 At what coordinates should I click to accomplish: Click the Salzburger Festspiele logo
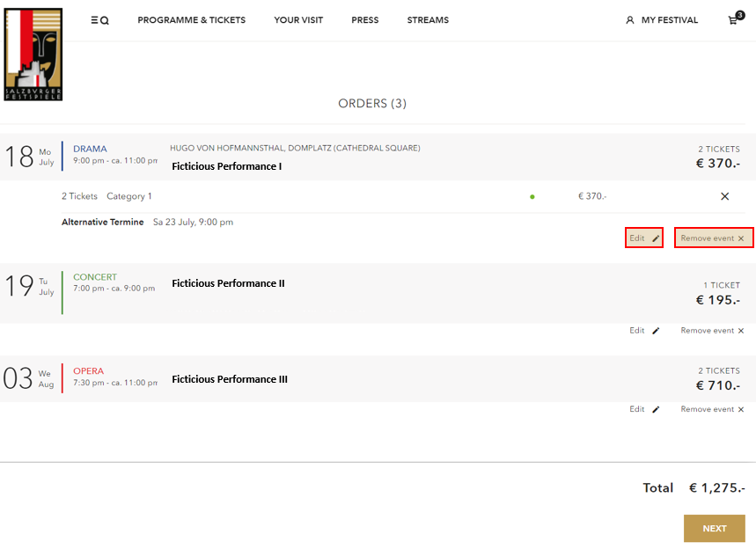click(33, 55)
